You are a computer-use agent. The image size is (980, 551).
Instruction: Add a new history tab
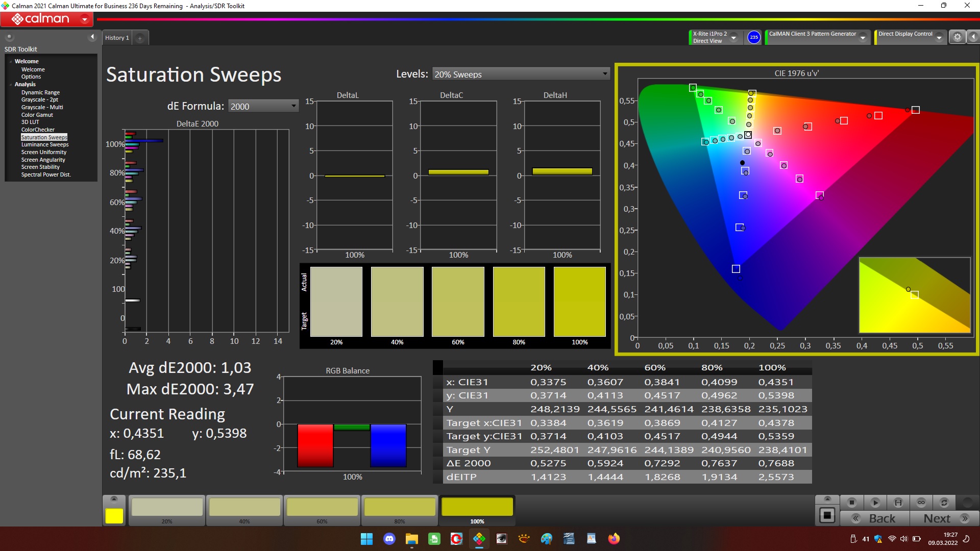(x=140, y=38)
